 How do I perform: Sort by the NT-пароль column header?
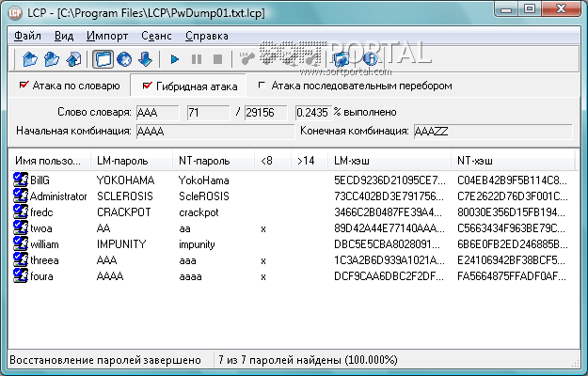pos(214,161)
